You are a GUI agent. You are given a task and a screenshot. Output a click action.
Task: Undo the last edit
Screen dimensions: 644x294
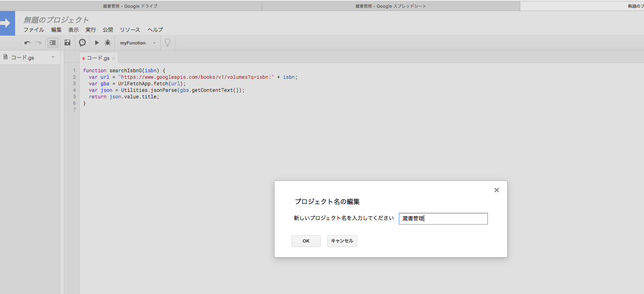[x=27, y=43]
